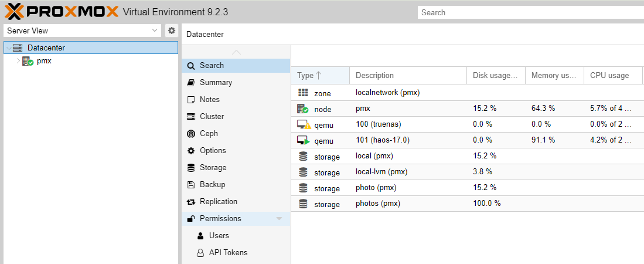Open the Storage menu item

[236, 168]
